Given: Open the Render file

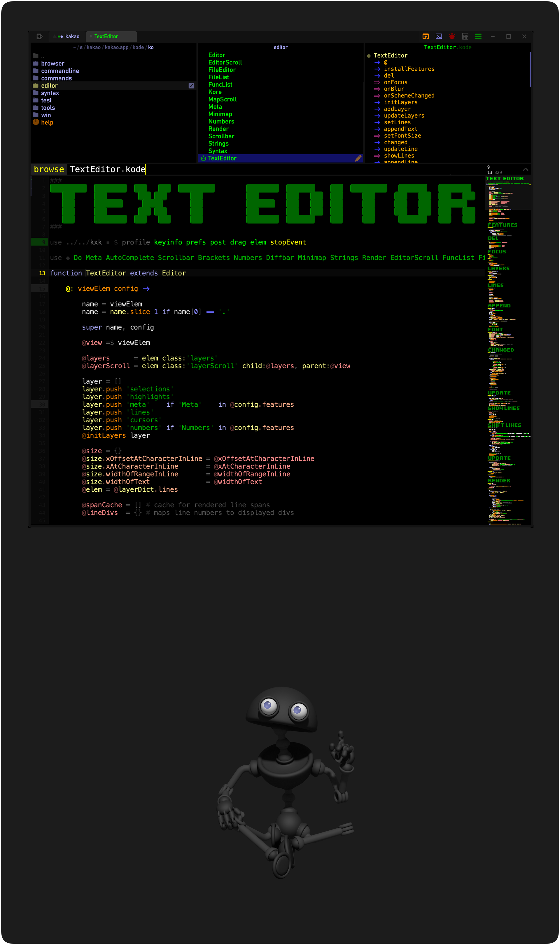Looking at the screenshot, I should (218, 129).
